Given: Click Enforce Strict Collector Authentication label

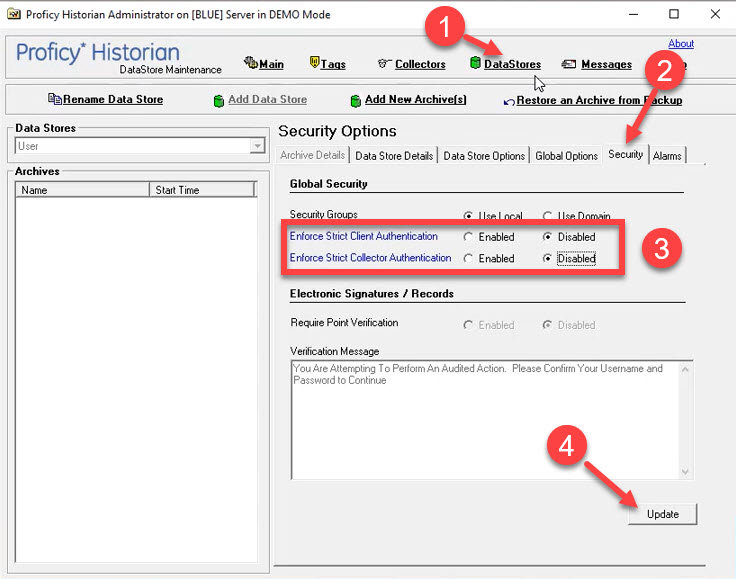Looking at the screenshot, I should pyautogui.click(x=370, y=258).
